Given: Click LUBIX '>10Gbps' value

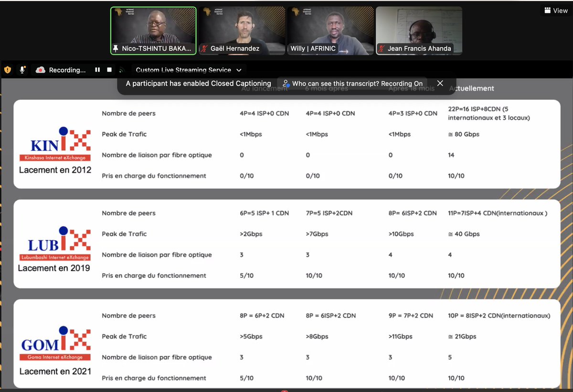Looking at the screenshot, I should [x=401, y=234].
